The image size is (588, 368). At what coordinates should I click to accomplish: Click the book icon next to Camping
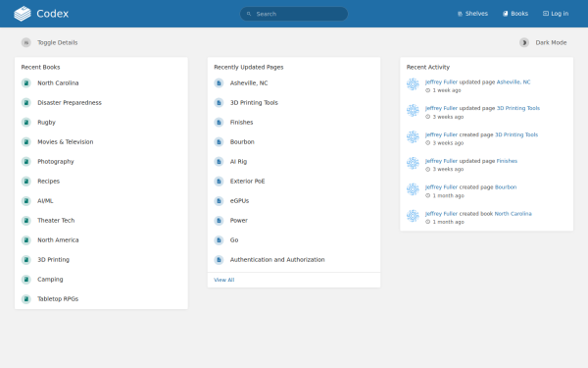[x=25, y=280]
